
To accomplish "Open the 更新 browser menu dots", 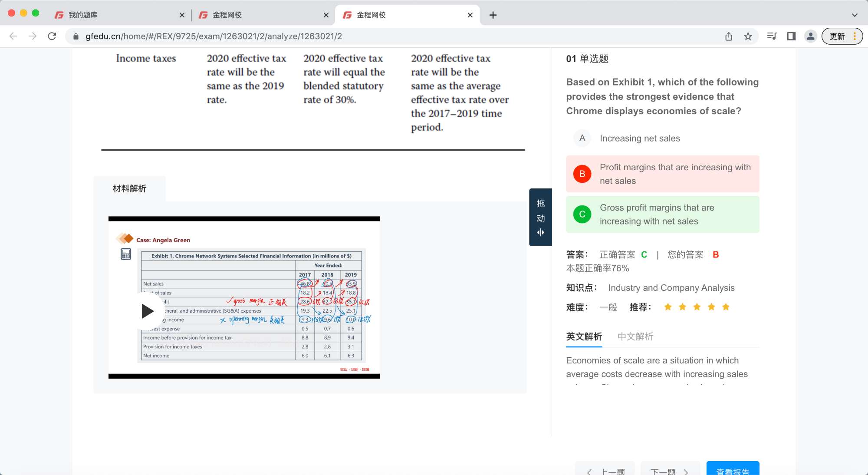I will point(855,36).
